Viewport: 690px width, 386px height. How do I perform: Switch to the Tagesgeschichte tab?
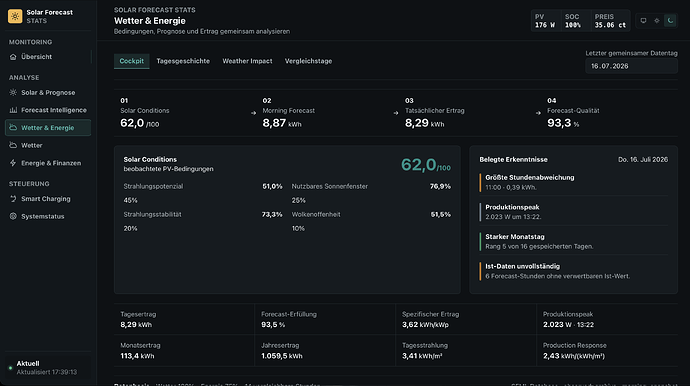(183, 61)
